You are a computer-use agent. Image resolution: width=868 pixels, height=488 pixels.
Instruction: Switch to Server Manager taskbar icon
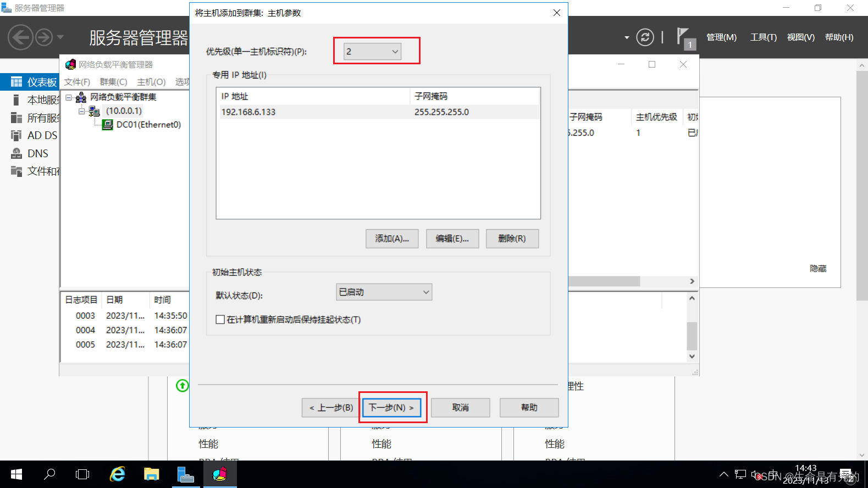pyautogui.click(x=186, y=474)
